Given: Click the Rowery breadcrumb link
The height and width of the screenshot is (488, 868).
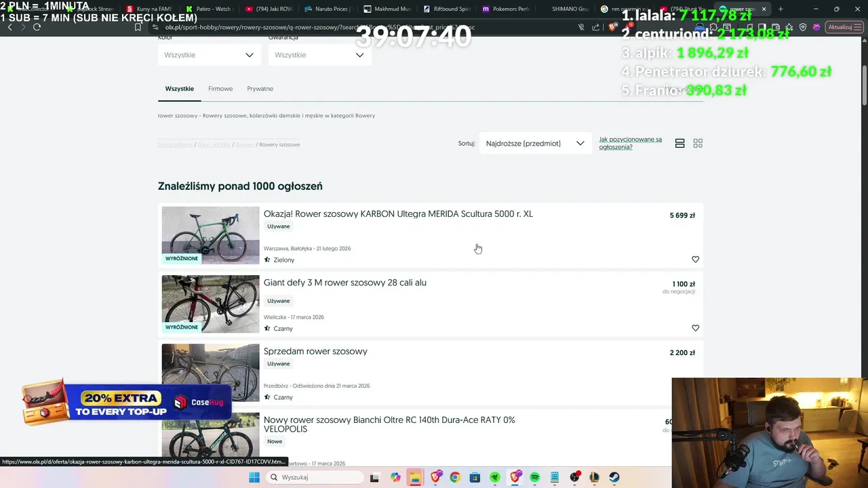Looking at the screenshot, I should pos(245,144).
